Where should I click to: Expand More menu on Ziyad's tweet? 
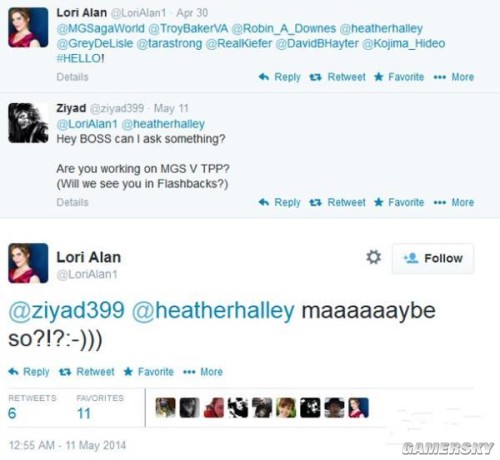(454, 202)
